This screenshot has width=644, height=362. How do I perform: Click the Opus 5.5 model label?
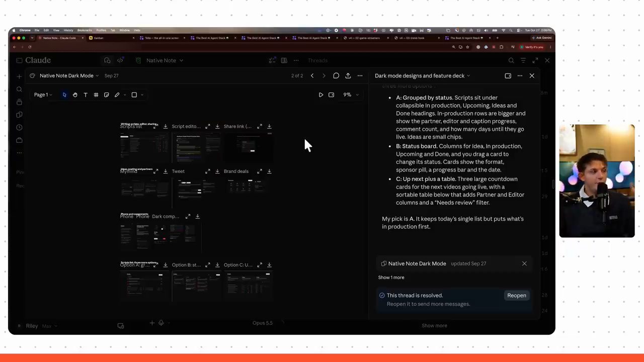click(263, 323)
